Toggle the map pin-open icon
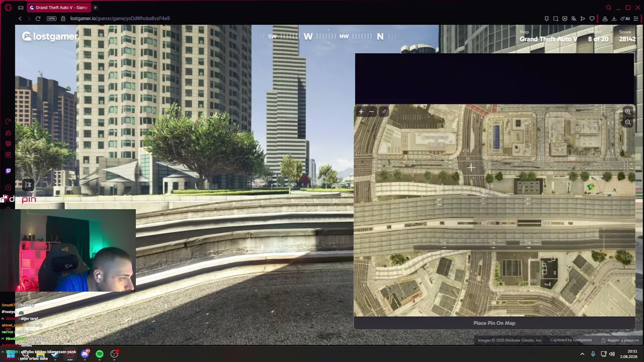 (x=383, y=112)
